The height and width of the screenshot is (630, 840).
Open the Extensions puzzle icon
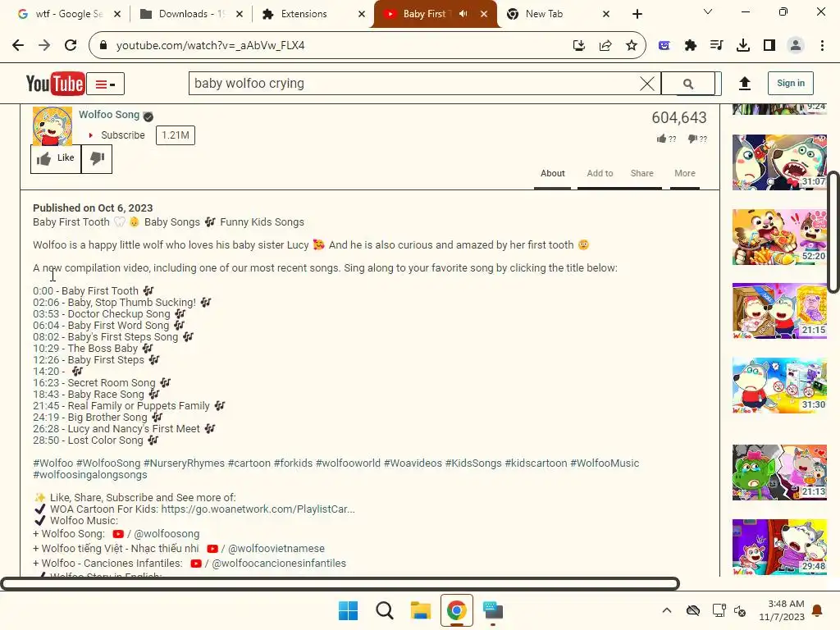(691, 46)
